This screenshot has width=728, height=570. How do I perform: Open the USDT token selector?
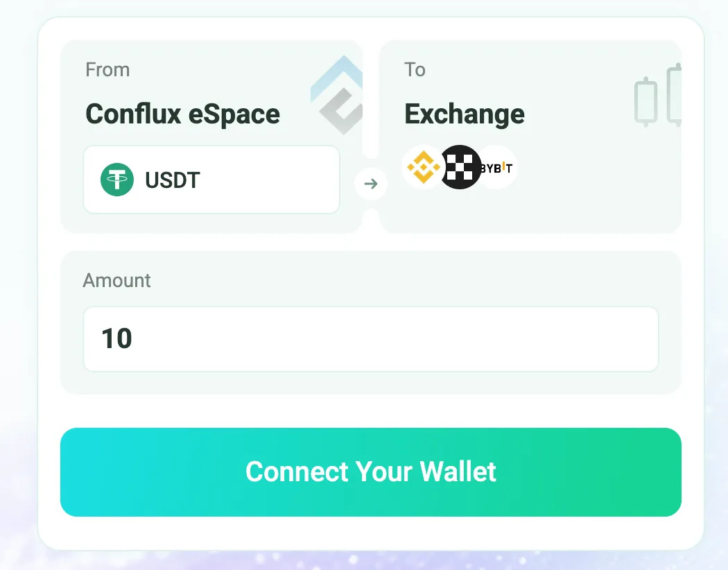(211, 180)
